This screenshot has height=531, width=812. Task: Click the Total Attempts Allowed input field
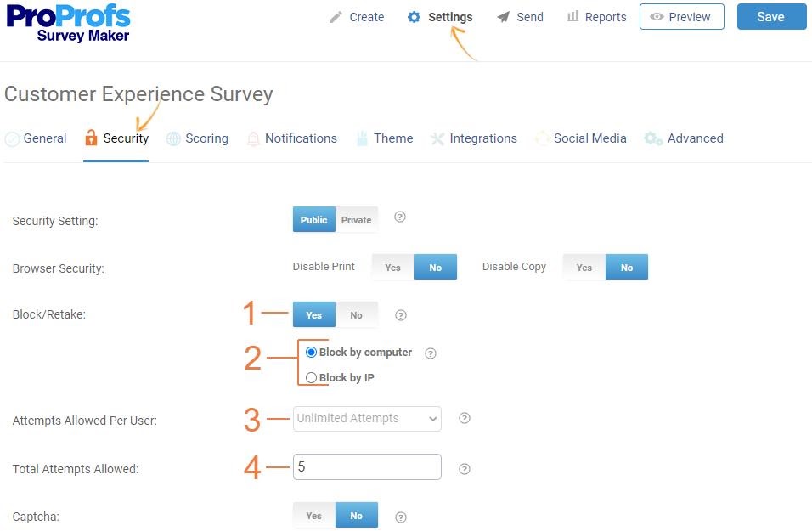pos(367,467)
